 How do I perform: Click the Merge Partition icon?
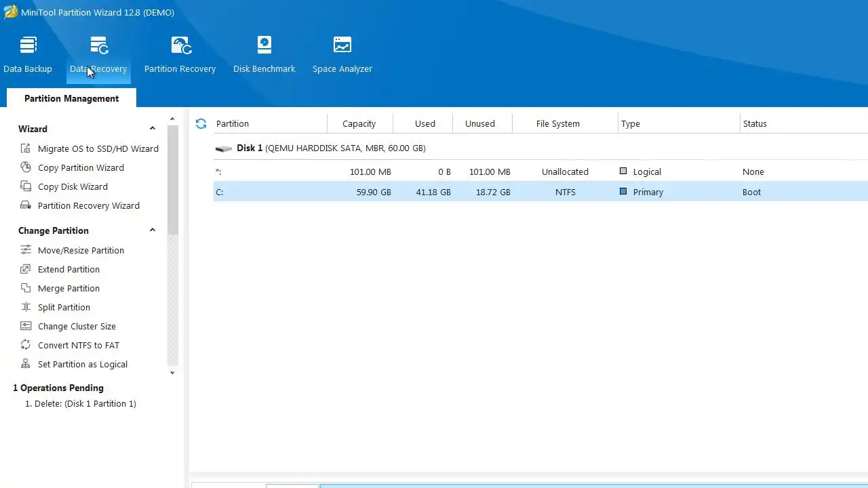(x=26, y=288)
